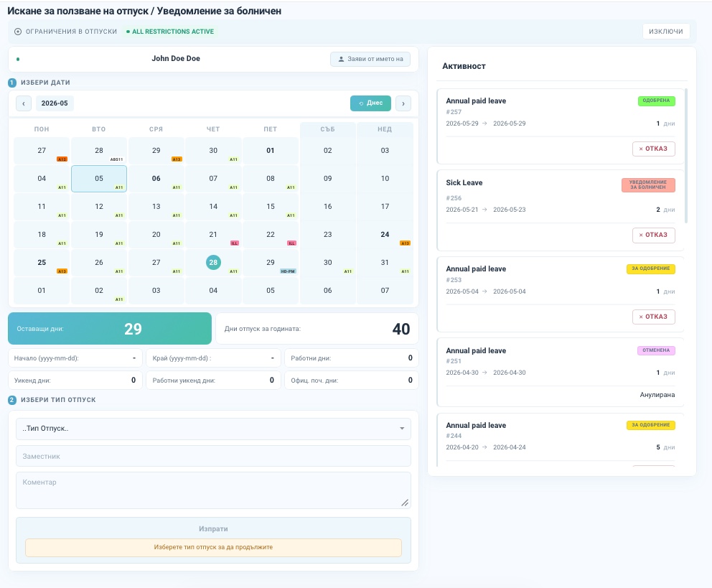Click the orange A13 badge on May 24
712x588 pixels.
pos(405,243)
